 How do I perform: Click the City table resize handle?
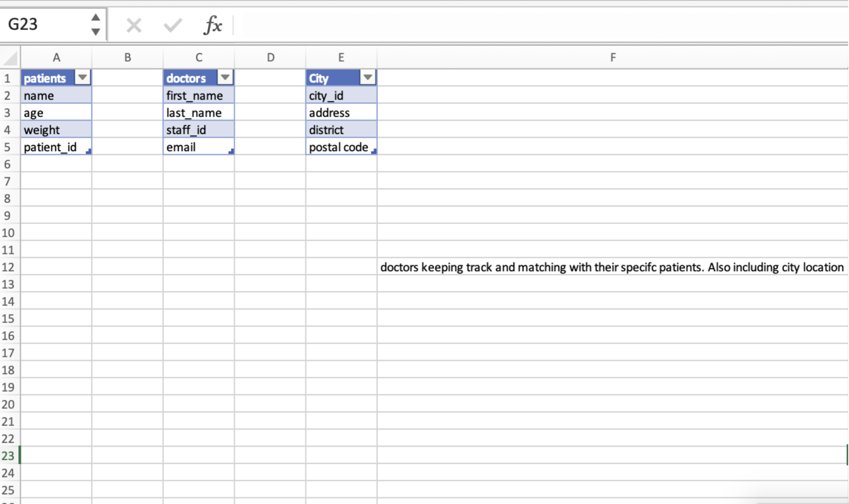click(x=374, y=152)
